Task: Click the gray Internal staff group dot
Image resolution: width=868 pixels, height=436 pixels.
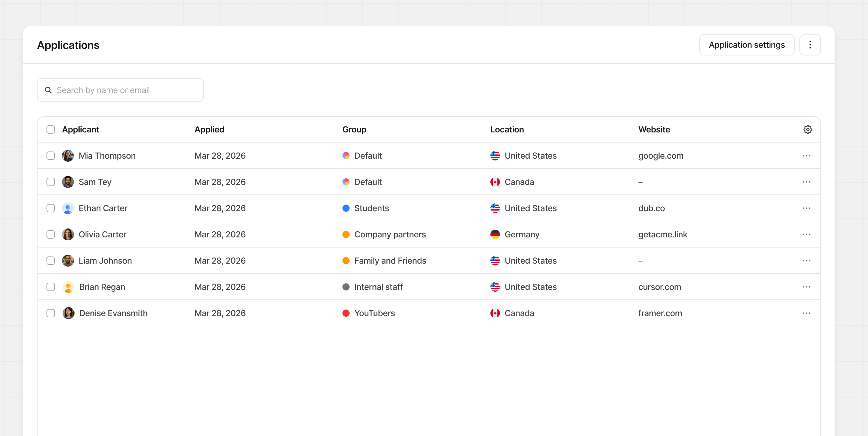Action: tap(346, 287)
